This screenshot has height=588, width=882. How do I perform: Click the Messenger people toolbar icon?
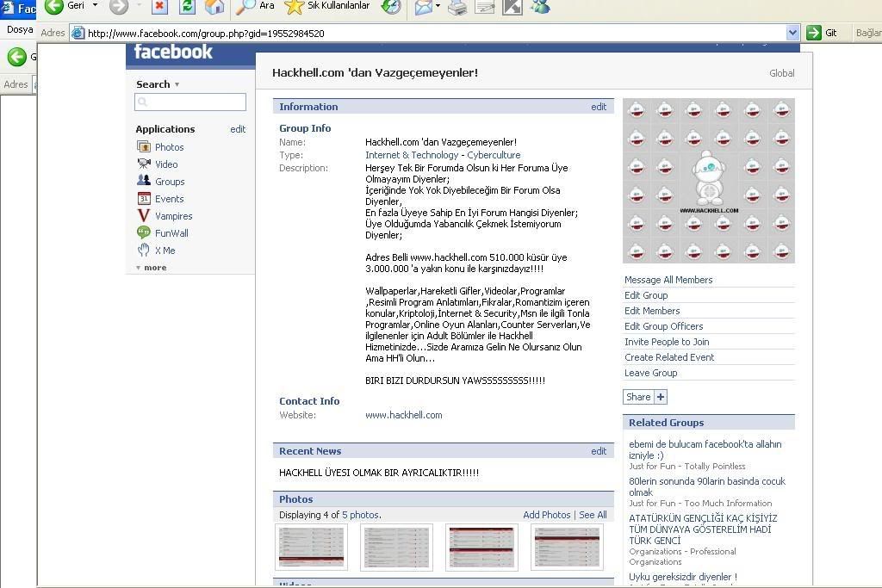540,7
